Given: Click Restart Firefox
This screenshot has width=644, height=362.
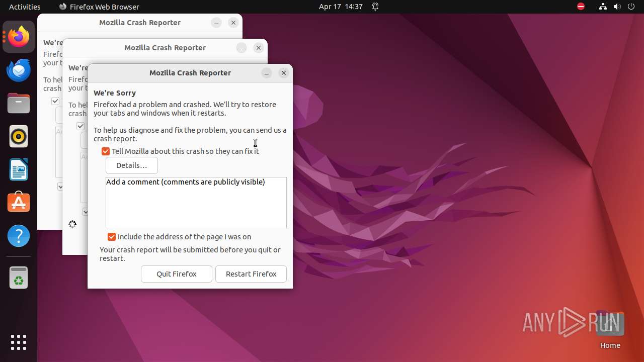Looking at the screenshot, I should [251, 274].
